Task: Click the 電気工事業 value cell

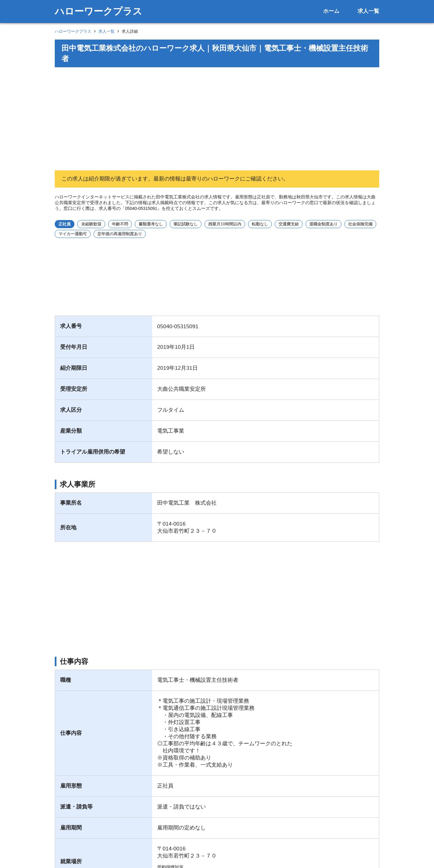Action: pyautogui.click(x=265, y=431)
